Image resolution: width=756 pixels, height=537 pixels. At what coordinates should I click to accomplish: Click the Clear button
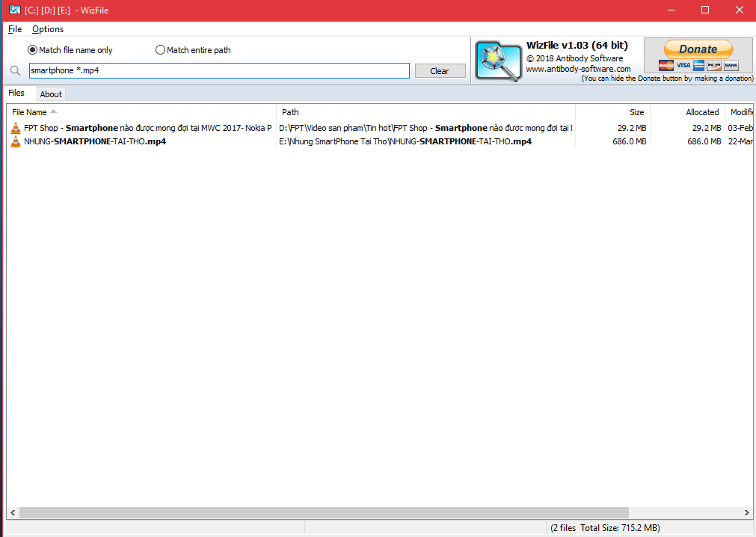pos(440,71)
